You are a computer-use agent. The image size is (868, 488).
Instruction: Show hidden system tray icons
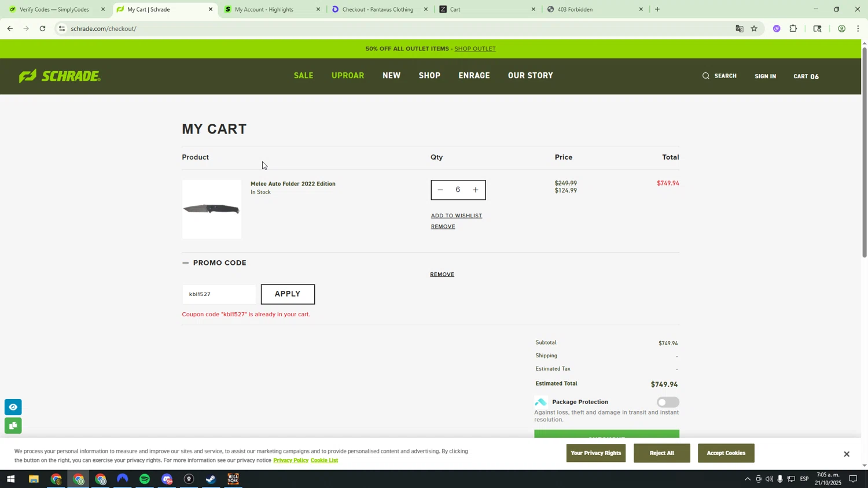coord(747,479)
